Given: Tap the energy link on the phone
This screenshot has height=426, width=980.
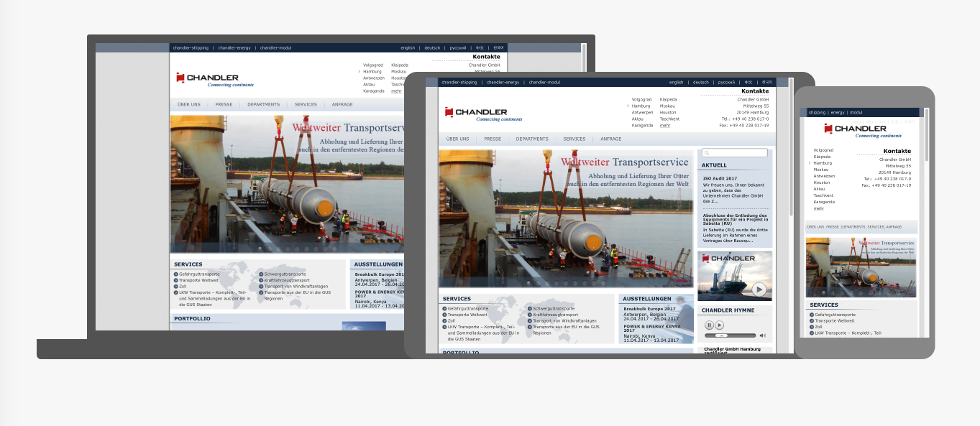Looking at the screenshot, I should click(838, 113).
